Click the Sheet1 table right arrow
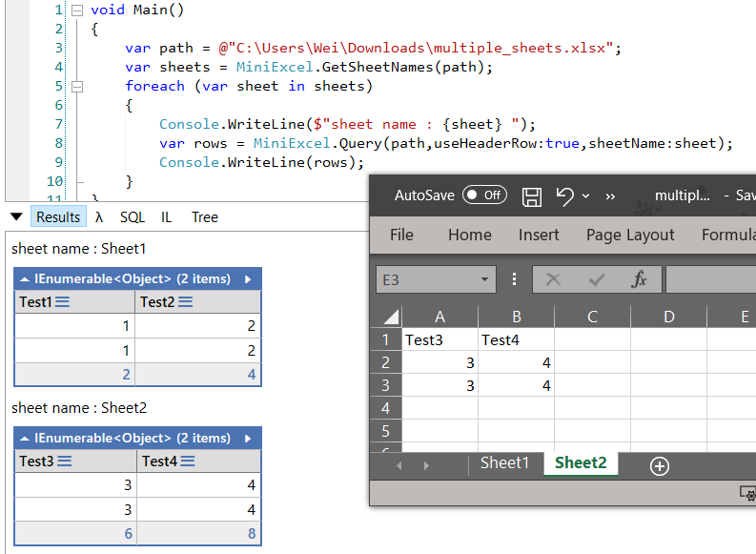756x554 pixels. pos(248,279)
